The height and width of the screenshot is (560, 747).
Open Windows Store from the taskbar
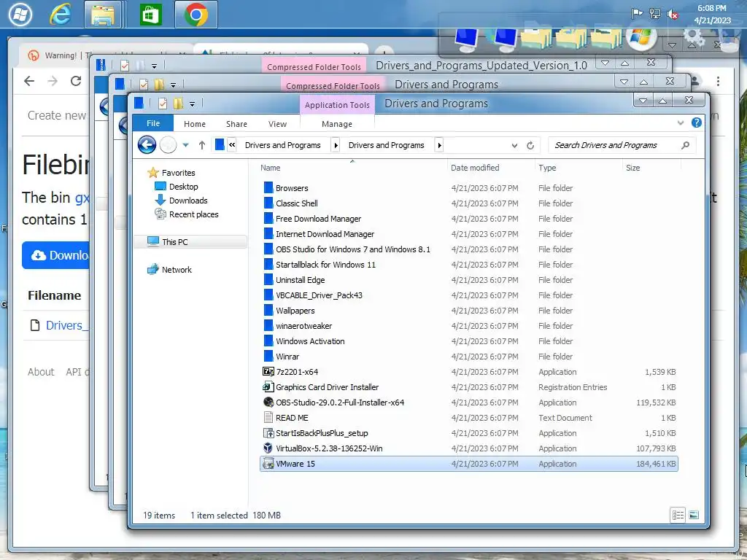[x=150, y=15]
